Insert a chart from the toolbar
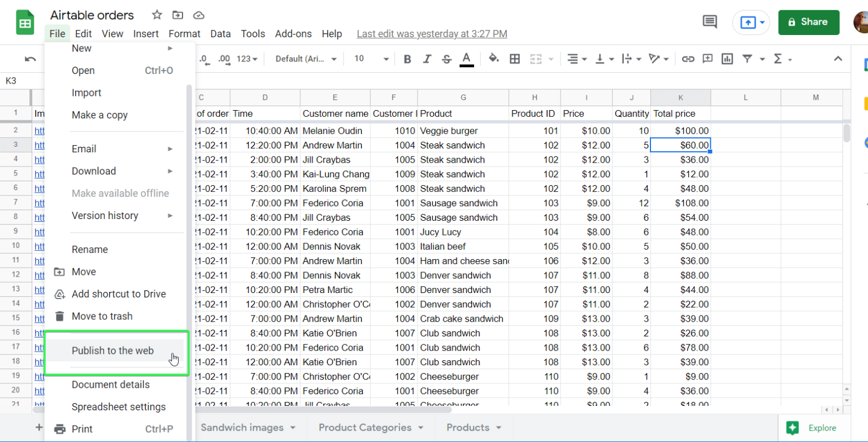This screenshot has width=868, height=442. coord(727,59)
